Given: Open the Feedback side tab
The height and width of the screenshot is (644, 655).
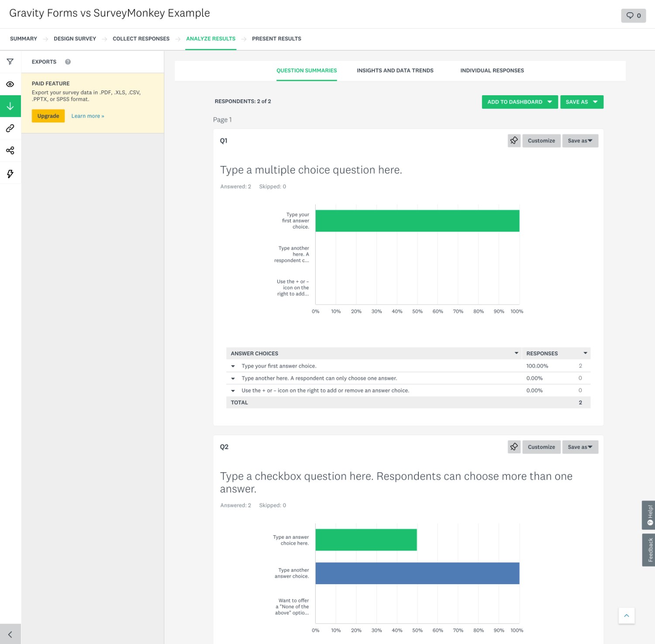Looking at the screenshot, I should click(x=649, y=550).
